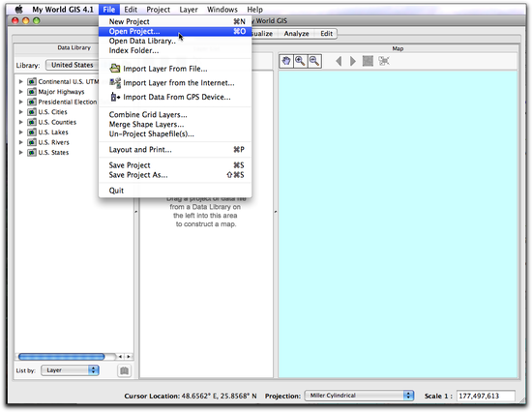Open the List by Layer dropdown
Screen dimensions: 532x412
[70, 370]
